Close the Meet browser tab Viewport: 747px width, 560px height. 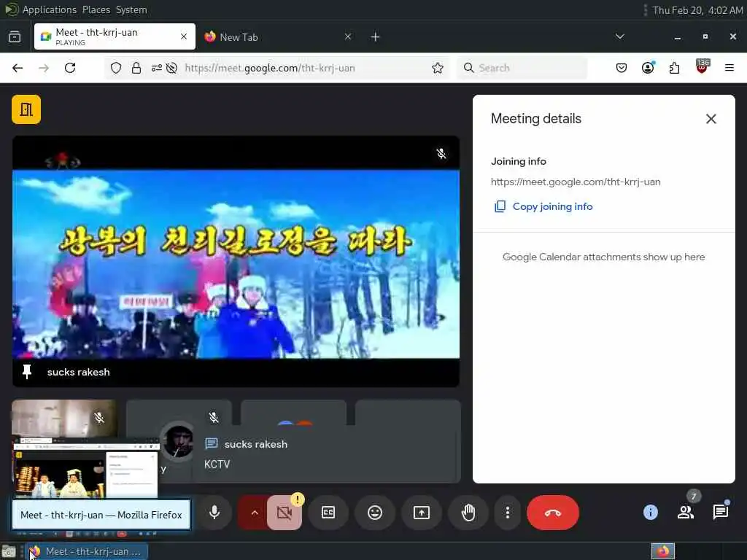tap(183, 36)
